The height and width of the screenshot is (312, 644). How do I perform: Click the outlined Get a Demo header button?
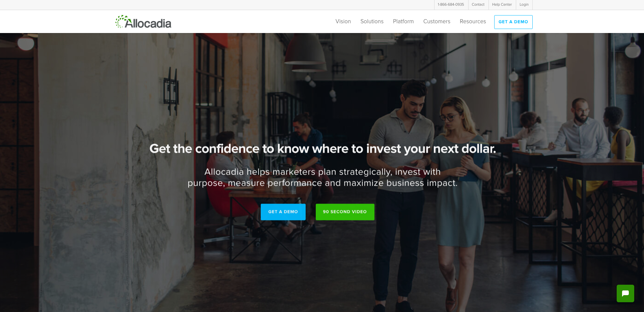pos(513,22)
